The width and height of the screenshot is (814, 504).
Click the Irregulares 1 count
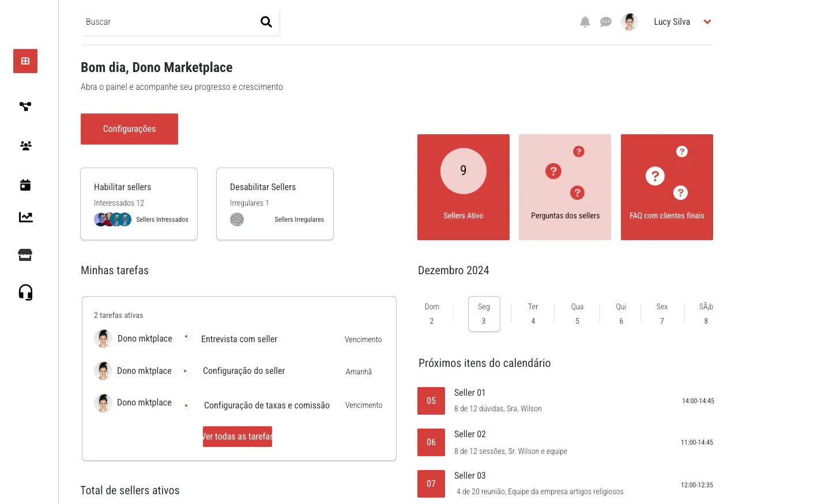(250, 203)
